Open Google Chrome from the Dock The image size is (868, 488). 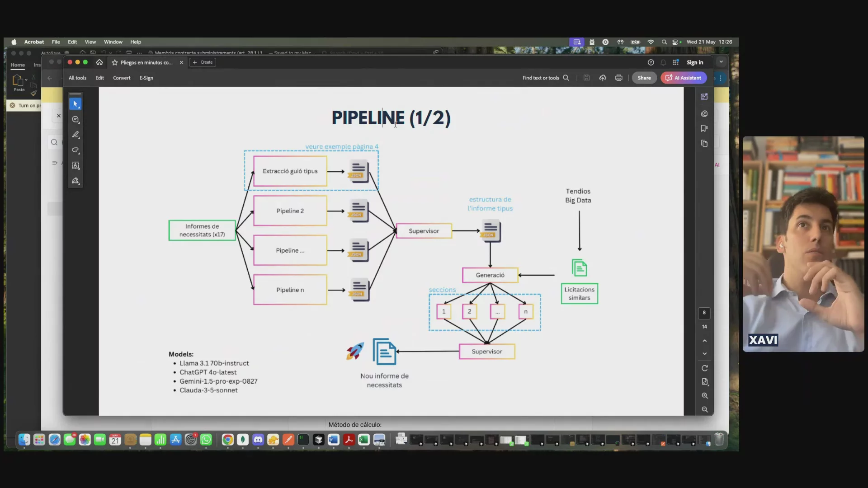click(228, 439)
